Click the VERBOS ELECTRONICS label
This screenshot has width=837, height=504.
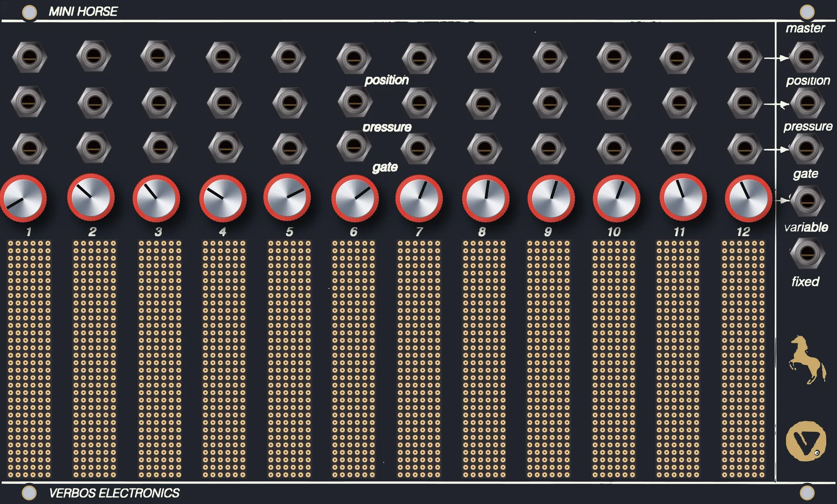pos(114,493)
